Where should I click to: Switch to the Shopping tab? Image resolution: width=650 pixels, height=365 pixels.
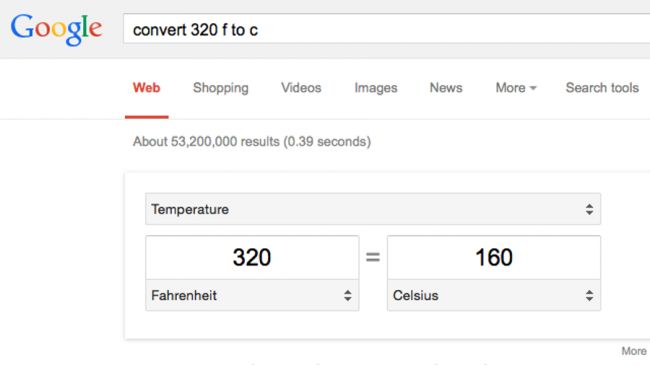221,88
